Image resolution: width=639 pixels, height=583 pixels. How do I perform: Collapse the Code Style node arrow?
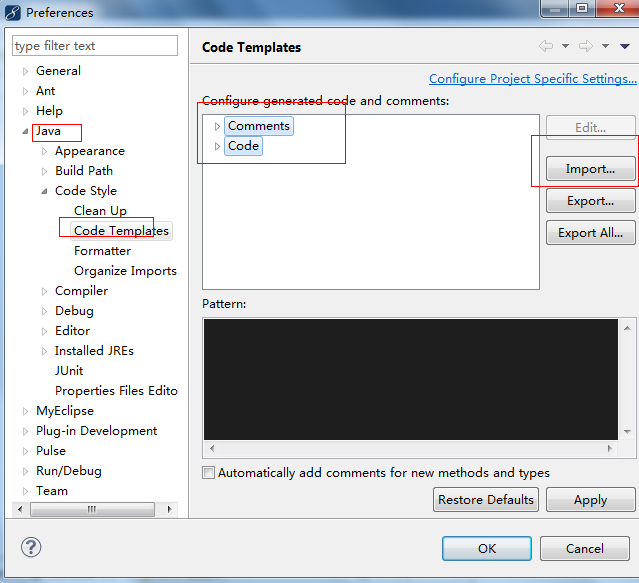coord(44,191)
